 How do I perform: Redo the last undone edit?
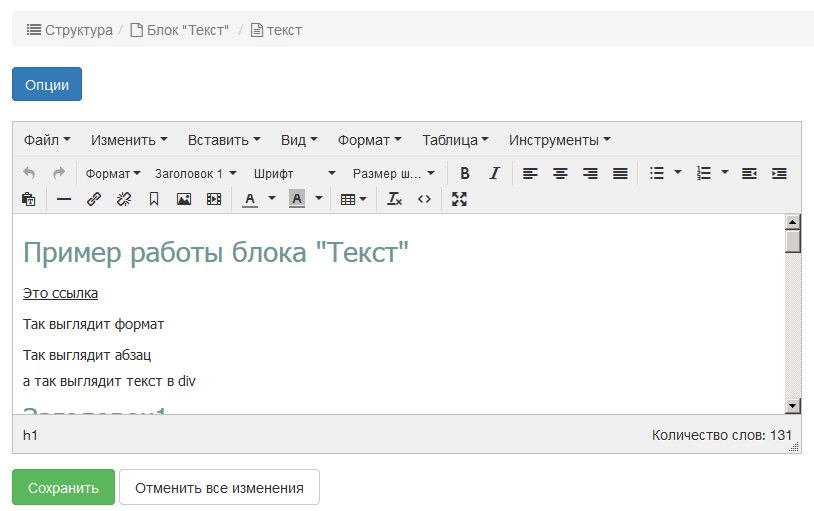coord(59,173)
